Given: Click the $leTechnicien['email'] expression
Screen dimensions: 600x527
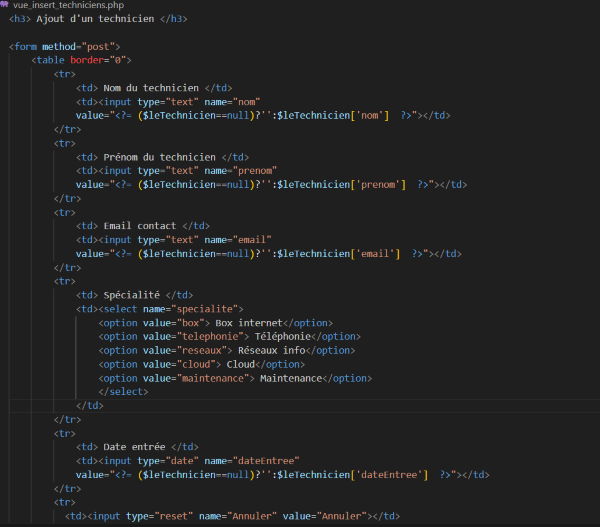Looking at the screenshot, I should pos(339,254).
